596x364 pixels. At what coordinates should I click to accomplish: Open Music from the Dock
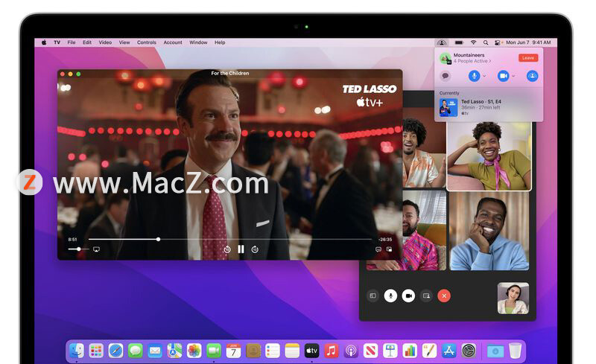pyautogui.click(x=331, y=351)
